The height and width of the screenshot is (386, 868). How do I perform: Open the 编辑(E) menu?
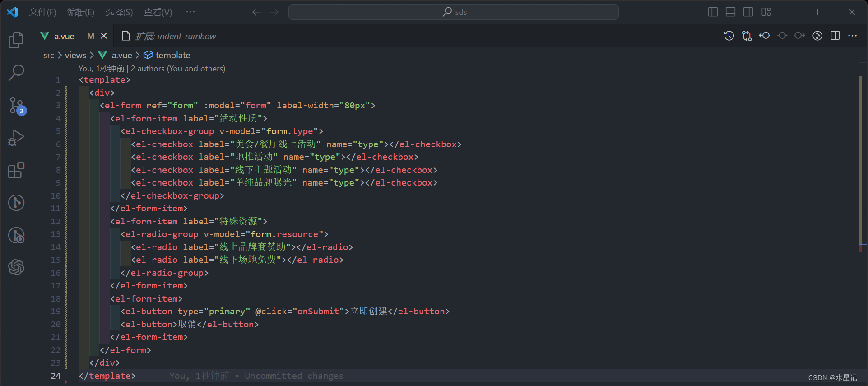coord(81,12)
